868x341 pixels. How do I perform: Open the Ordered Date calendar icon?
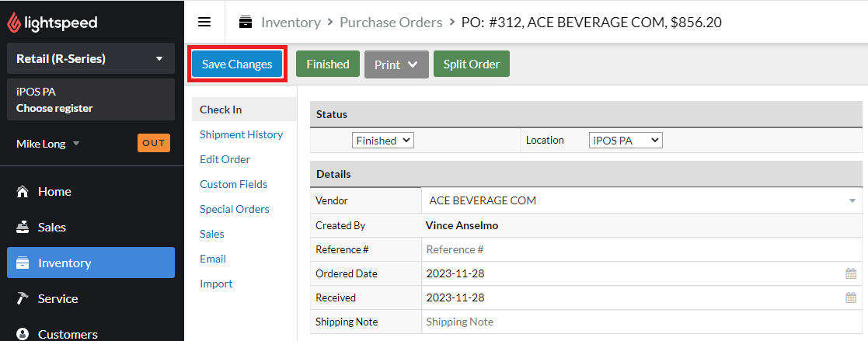click(x=851, y=273)
